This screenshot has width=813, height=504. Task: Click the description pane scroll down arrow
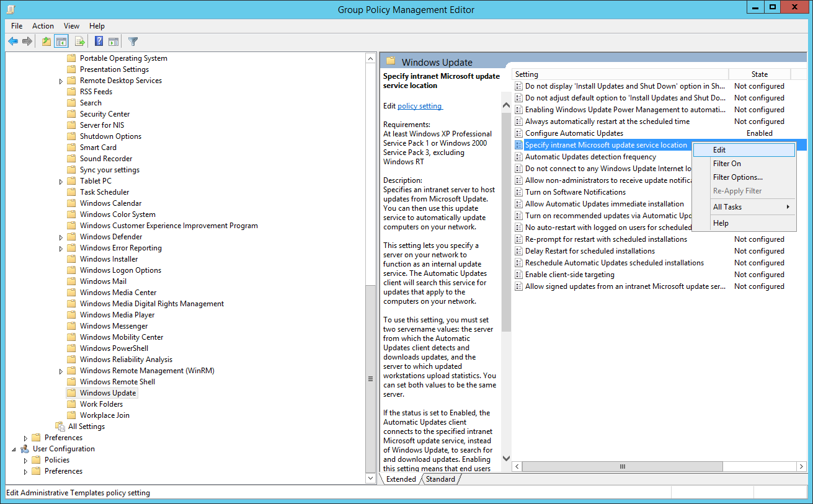point(506,458)
